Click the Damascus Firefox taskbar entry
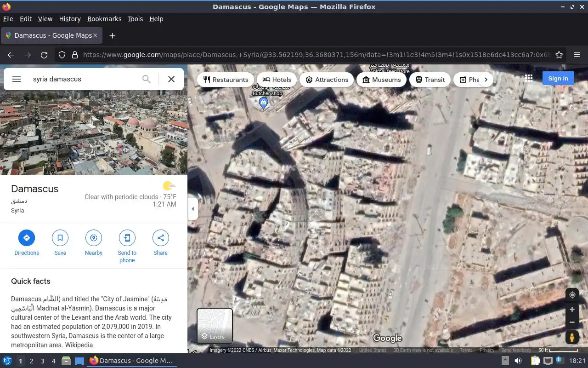The height and width of the screenshot is (368, 588). point(131,361)
